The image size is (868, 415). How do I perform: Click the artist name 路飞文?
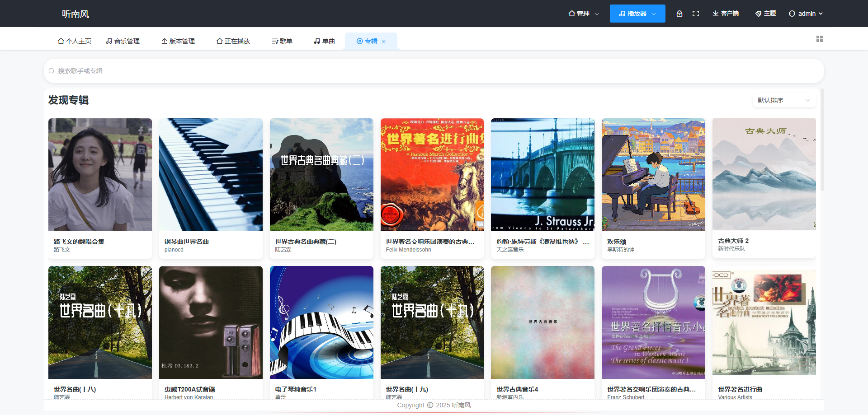coord(62,250)
